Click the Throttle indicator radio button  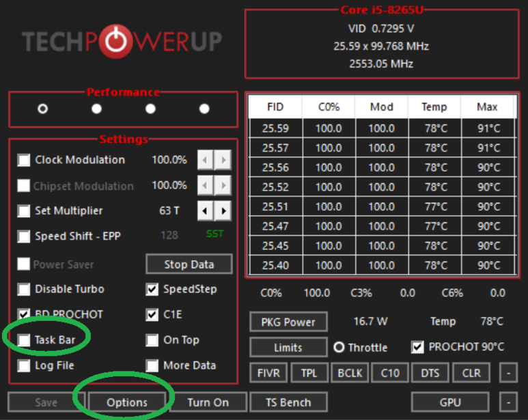339,347
